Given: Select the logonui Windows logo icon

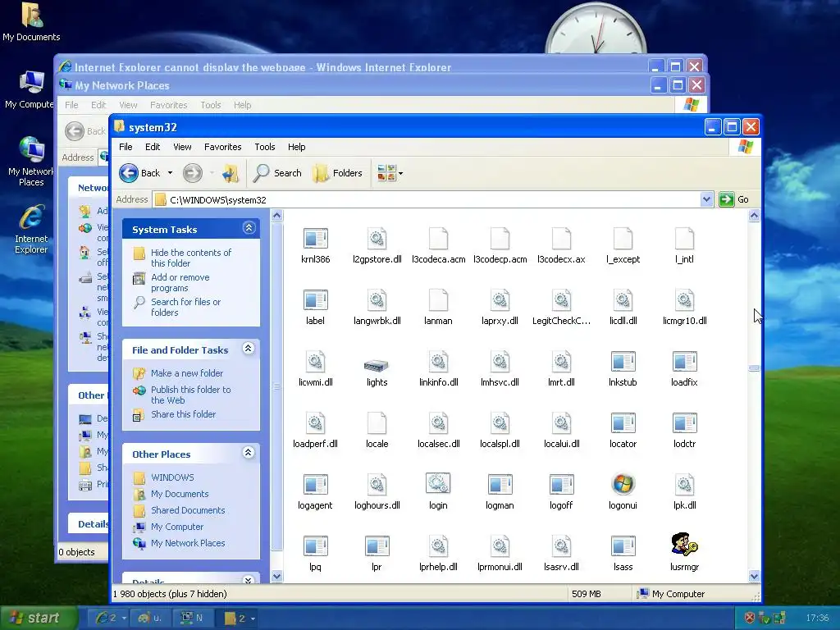Looking at the screenshot, I should click(623, 484).
